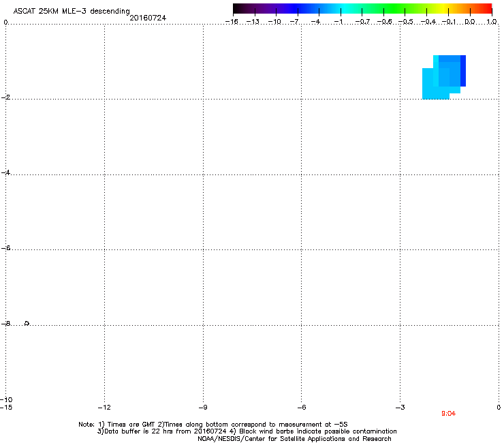Screen dimensions: 504x443
Task: Click the latitude axis label '-4'
Action: pos(5,172)
